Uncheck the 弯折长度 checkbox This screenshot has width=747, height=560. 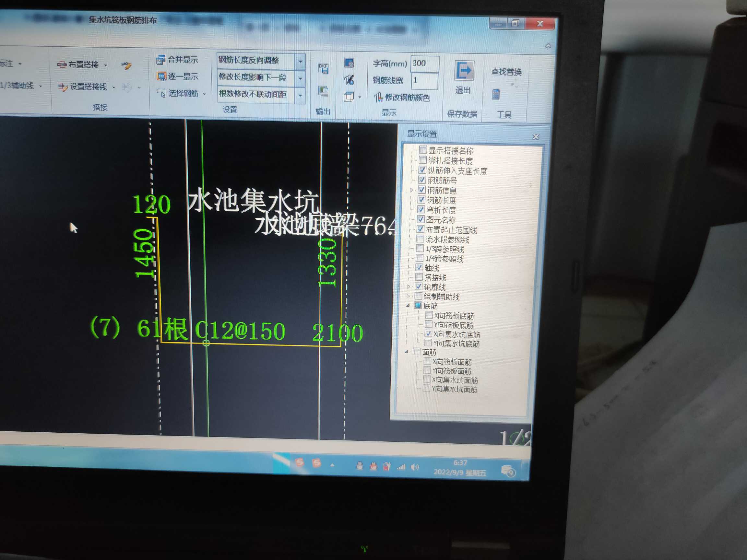click(421, 209)
